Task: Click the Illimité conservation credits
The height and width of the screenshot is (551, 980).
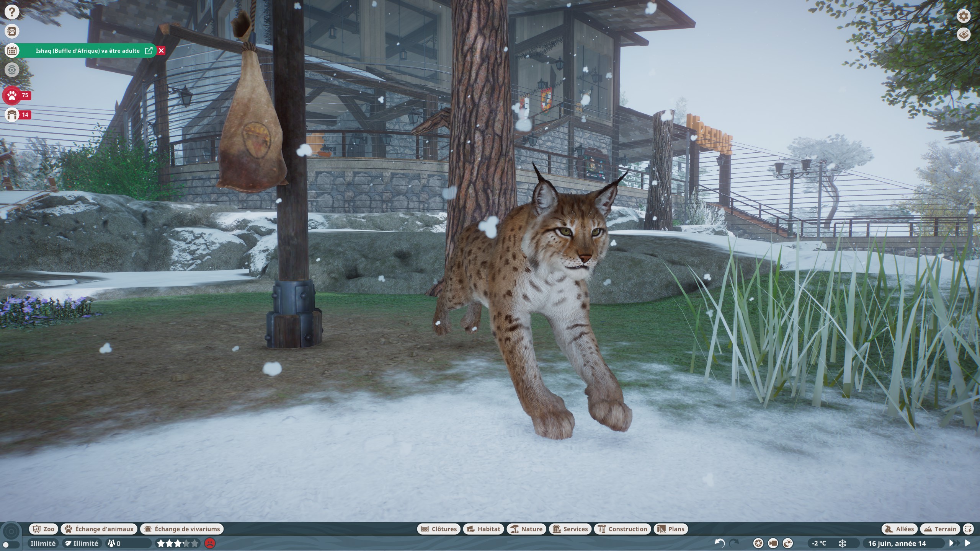Action: click(x=82, y=543)
